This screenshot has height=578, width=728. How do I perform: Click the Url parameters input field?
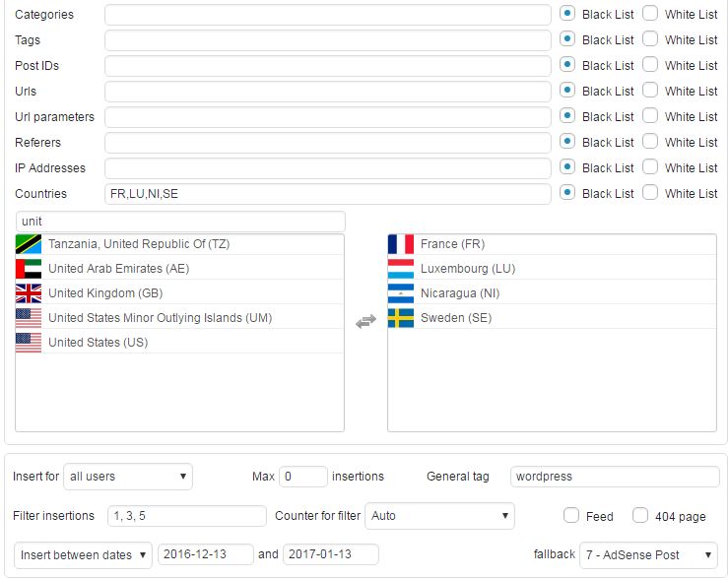328,117
